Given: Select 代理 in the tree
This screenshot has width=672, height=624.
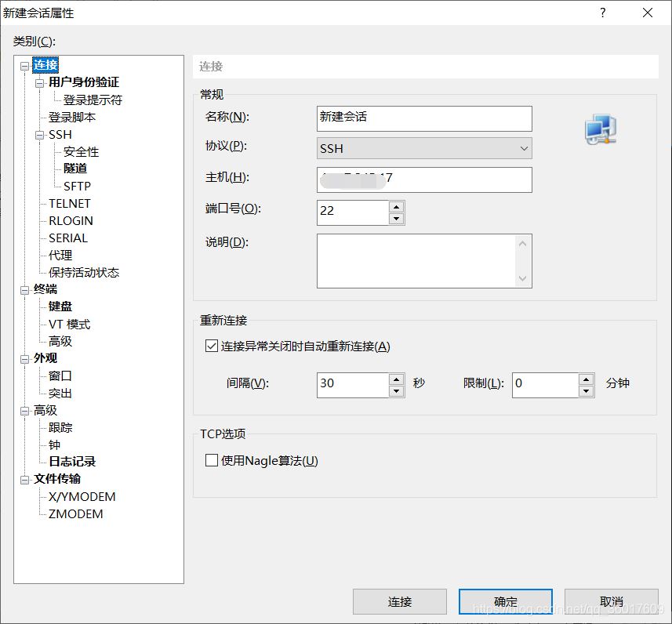Looking at the screenshot, I should coord(60,256).
